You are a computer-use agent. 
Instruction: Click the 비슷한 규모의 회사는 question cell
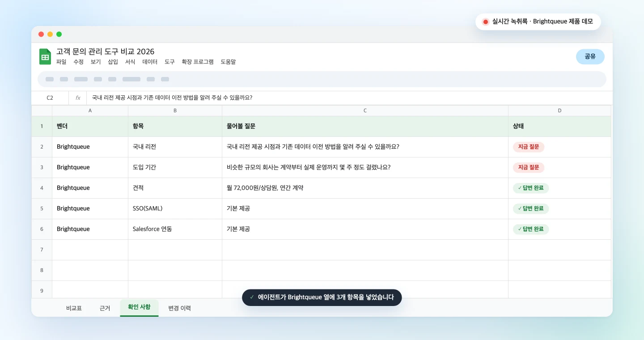pos(365,167)
